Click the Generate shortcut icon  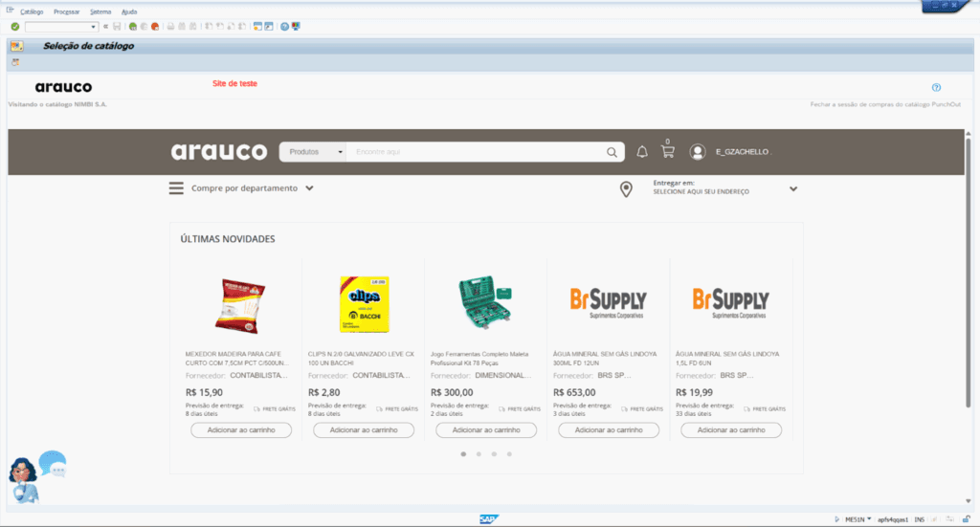(269, 27)
